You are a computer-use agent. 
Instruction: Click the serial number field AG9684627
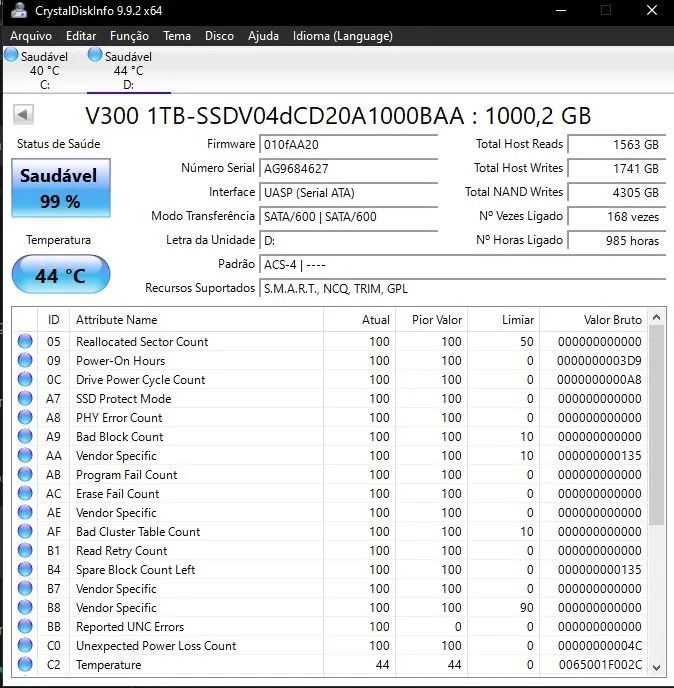348,168
